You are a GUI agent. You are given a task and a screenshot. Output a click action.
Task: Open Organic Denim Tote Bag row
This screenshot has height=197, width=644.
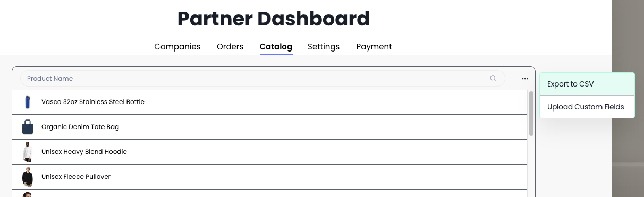click(269, 127)
